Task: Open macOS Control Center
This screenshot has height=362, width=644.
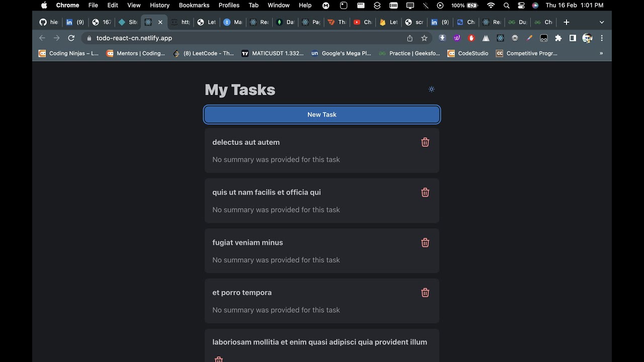Action: click(x=521, y=5)
